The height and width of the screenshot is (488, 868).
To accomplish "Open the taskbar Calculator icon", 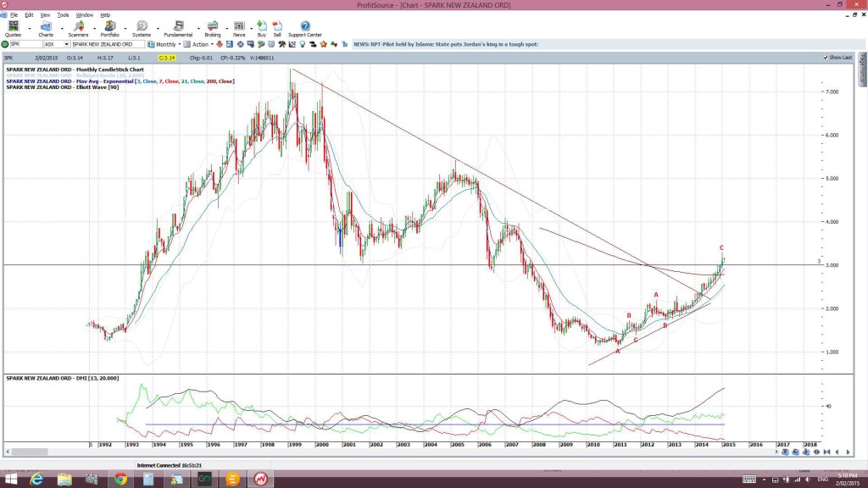I will [148, 480].
